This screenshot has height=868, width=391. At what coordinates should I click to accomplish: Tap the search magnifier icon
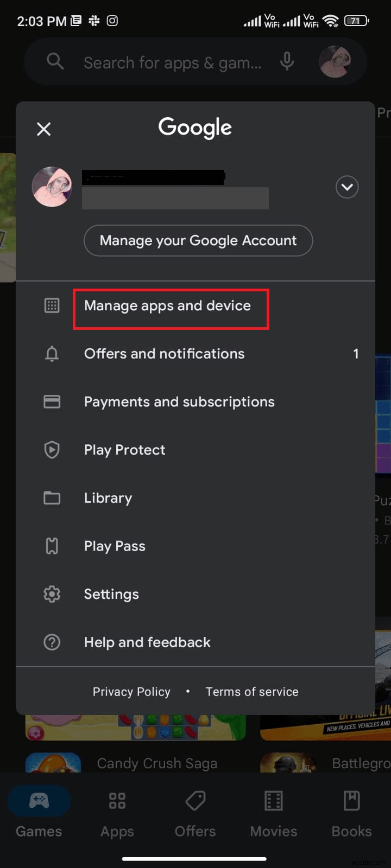point(55,61)
